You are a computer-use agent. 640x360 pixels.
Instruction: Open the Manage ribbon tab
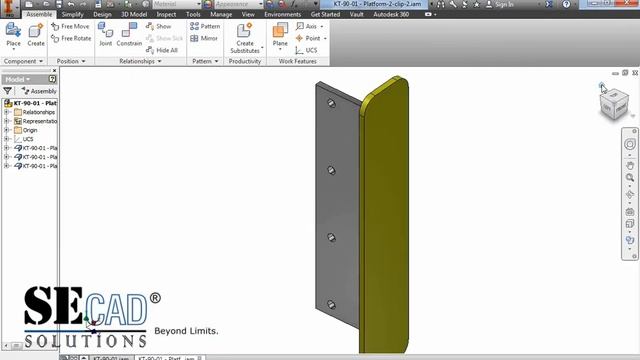click(221, 14)
